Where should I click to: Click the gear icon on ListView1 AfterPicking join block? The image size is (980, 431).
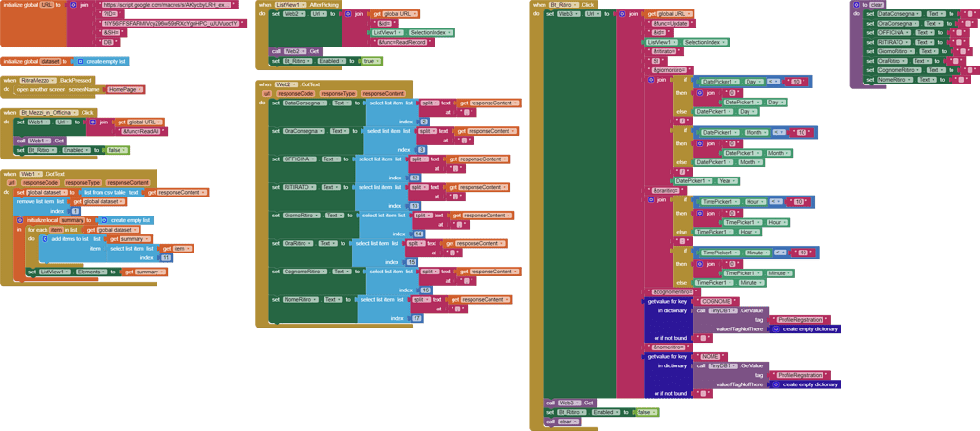pyautogui.click(x=348, y=14)
